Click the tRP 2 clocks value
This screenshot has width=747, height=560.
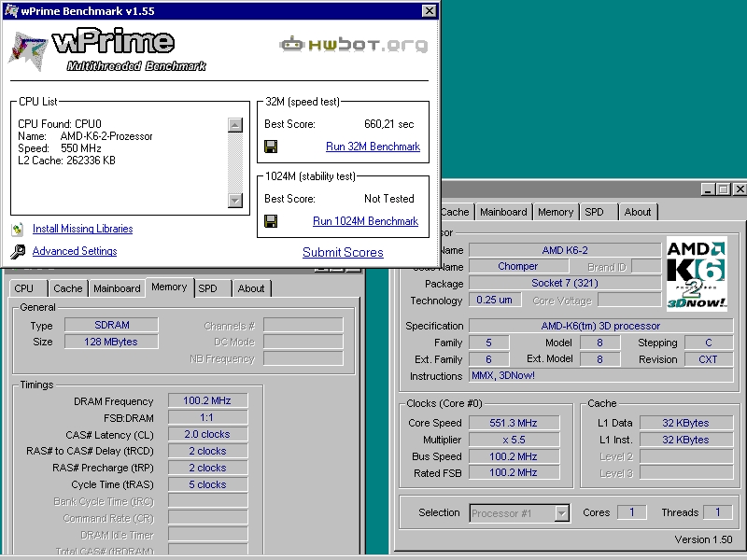(x=207, y=468)
